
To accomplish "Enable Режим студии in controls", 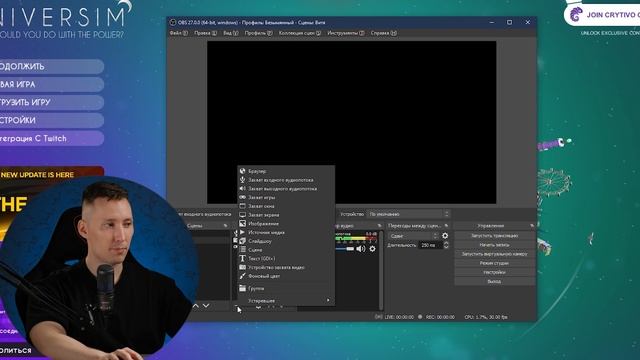I will point(494,263).
